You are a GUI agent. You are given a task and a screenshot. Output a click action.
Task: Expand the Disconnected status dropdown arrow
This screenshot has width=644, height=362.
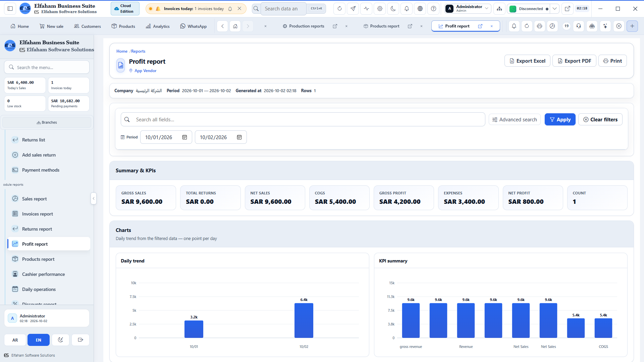555,9
